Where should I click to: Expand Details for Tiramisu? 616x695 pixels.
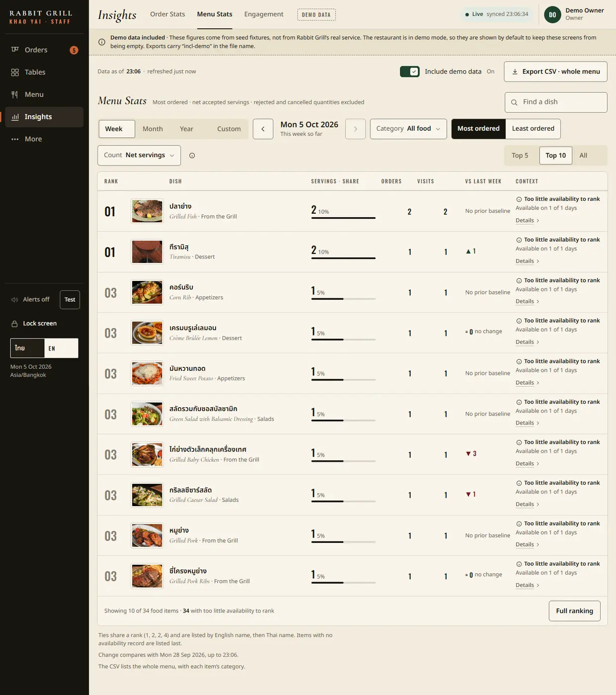click(x=527, y=261)
